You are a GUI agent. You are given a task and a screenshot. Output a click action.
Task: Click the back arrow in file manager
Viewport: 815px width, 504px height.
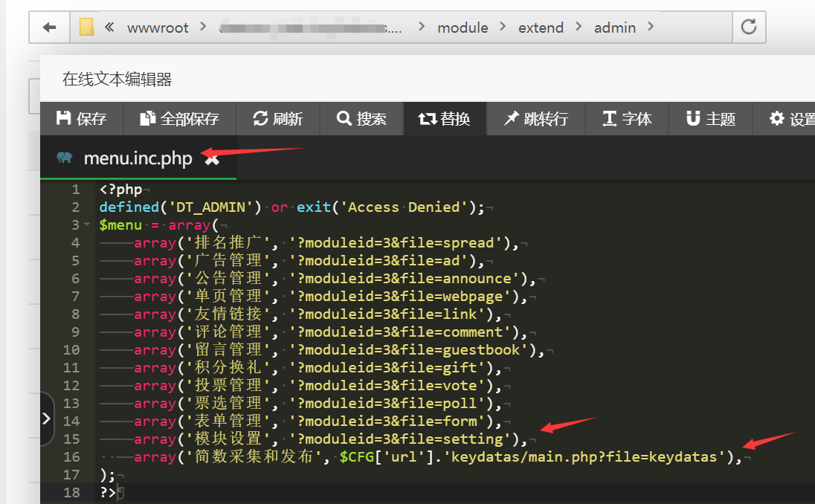pyautogui.click(x=49, y=27)
